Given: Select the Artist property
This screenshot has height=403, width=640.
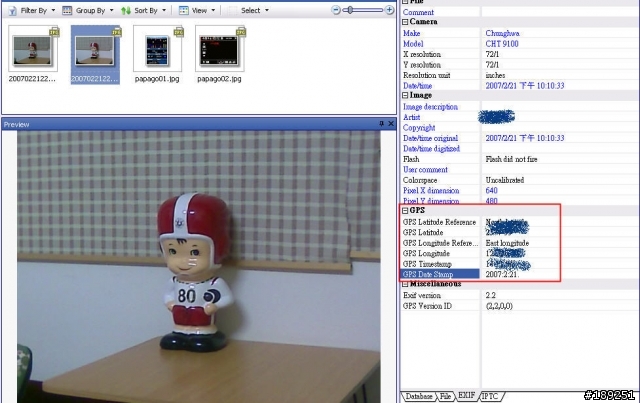Looking at the screenshot, I should point(519,118).
